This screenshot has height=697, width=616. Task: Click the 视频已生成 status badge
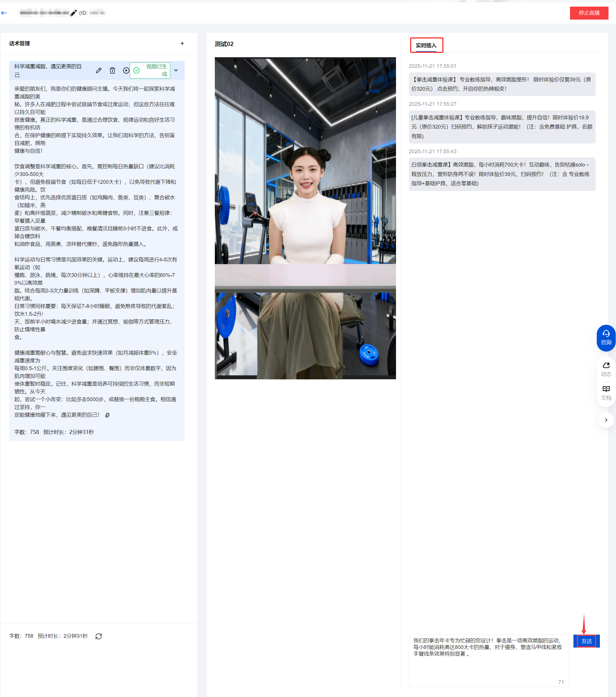coord(150,70)
